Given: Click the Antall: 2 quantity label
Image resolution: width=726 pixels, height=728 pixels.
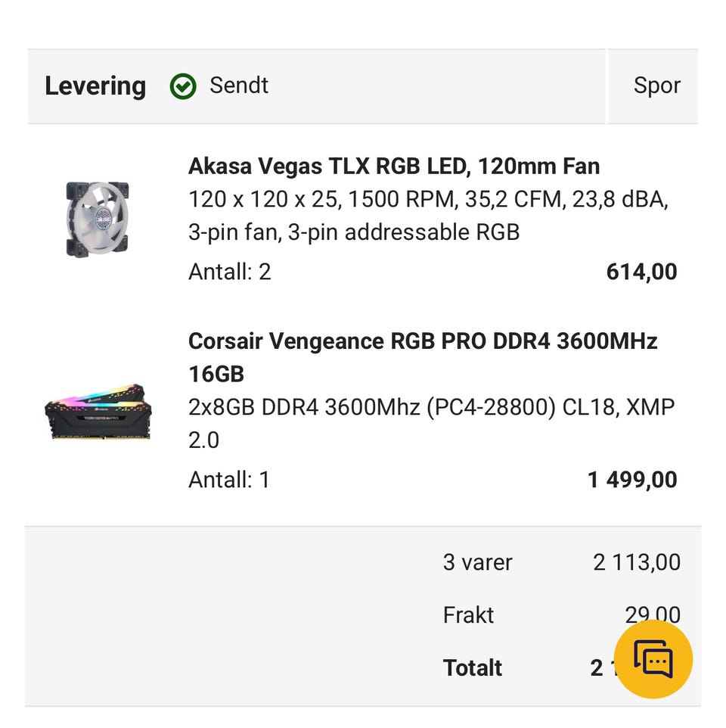Looking at the screenshot, I should tap(229, 272).
